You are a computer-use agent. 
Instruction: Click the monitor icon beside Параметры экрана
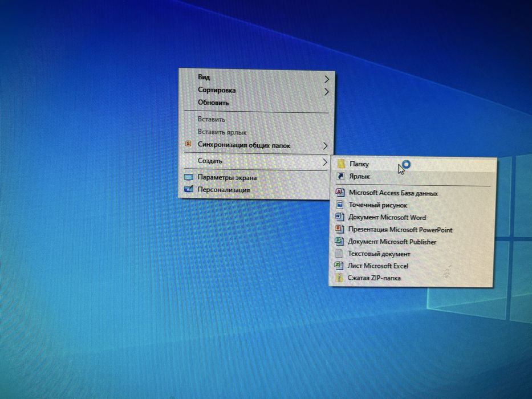188,177
